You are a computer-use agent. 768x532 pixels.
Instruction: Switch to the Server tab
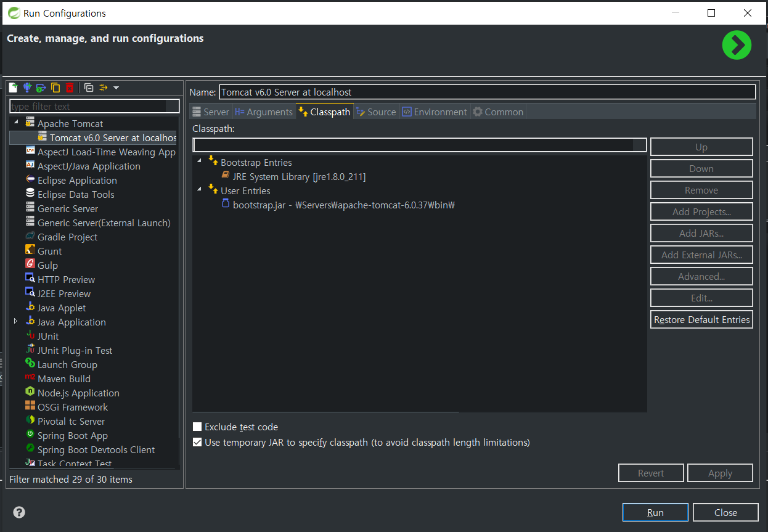coord(210,112)
